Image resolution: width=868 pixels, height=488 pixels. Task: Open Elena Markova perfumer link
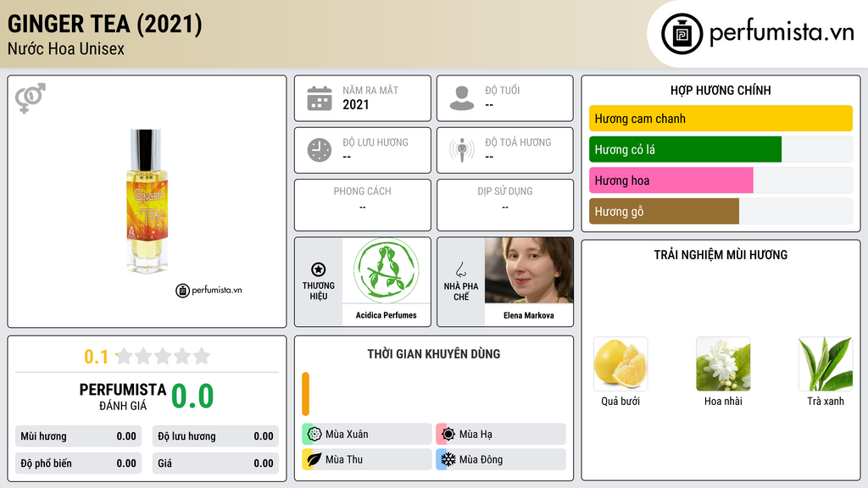(529, 315)
